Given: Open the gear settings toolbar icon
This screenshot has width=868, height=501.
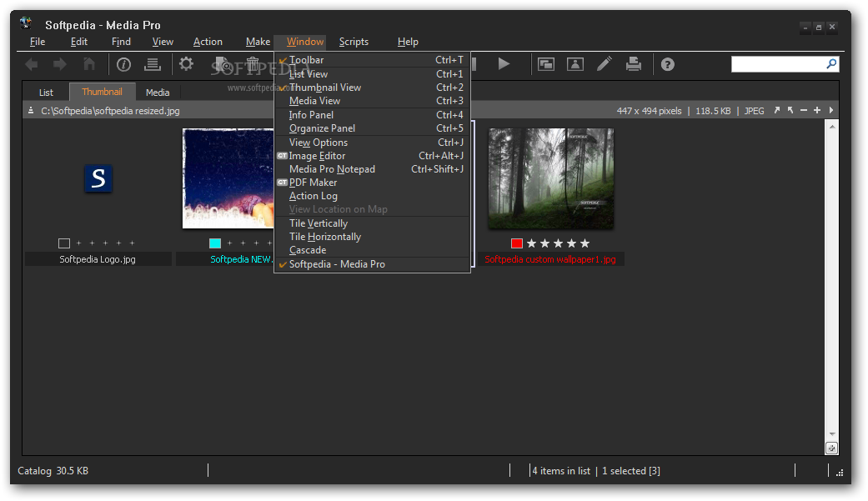Looking at the screenshot, I should tap(186, 64).
